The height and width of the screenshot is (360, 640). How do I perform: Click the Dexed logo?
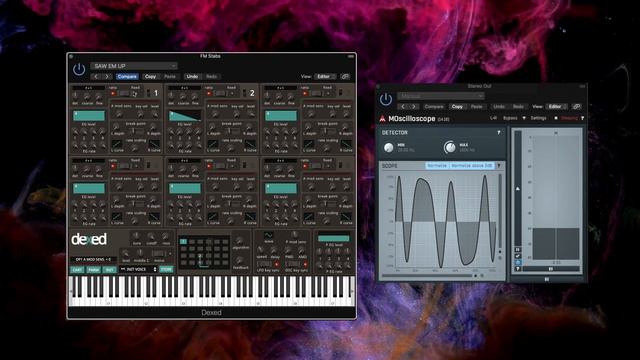(89, 239)
